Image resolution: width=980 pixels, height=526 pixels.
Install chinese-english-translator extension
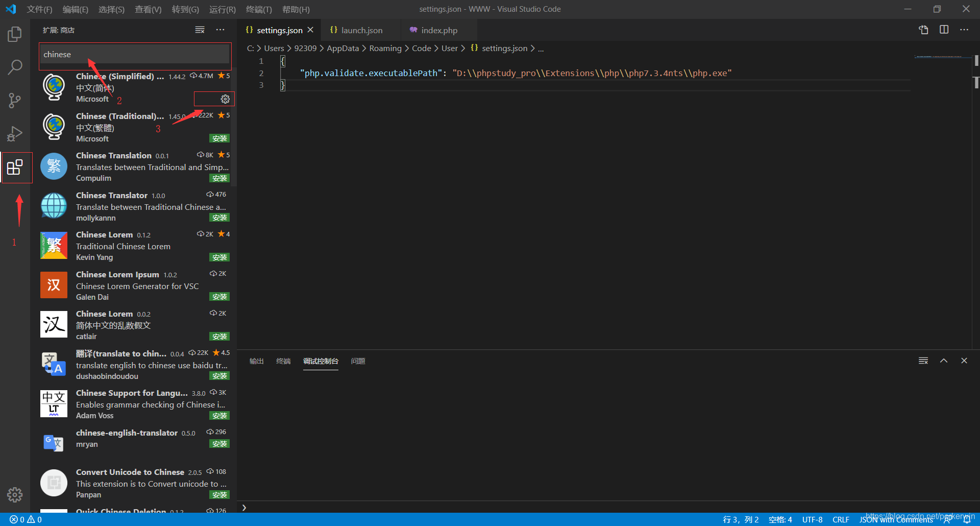point(219,444)
